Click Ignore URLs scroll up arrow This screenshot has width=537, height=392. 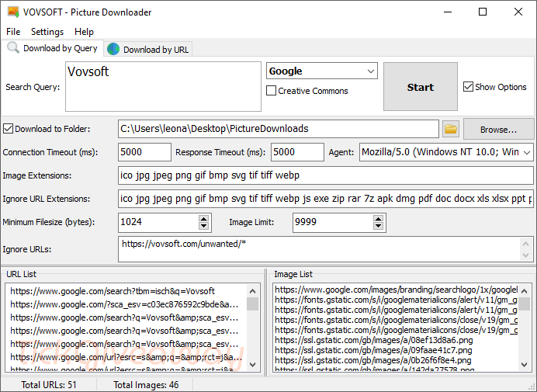click(x=526, y=244)
